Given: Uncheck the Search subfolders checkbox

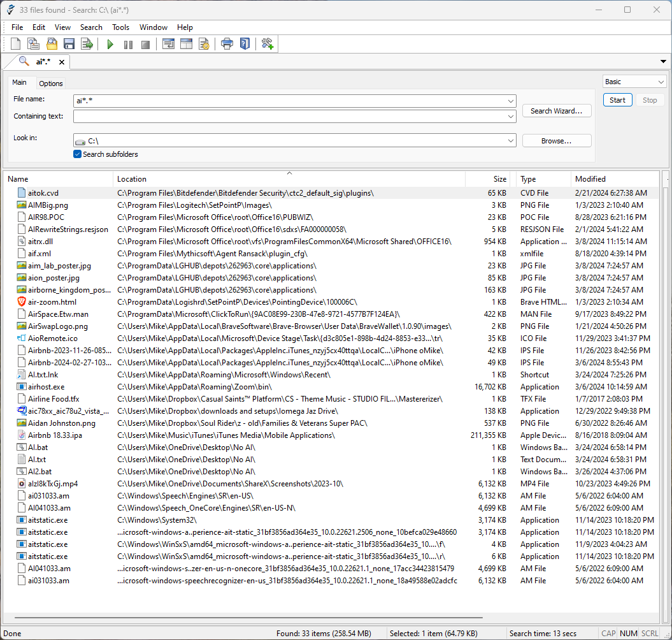Looking at the screenshot, I should pyautogui.click(x=78, y=154).
